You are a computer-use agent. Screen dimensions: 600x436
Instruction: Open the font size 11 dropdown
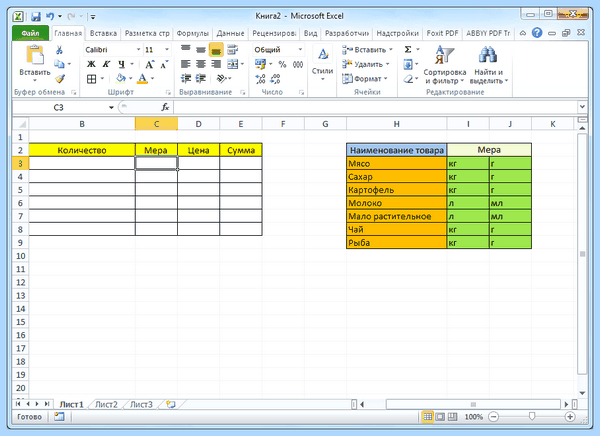(x=167, y=50)
